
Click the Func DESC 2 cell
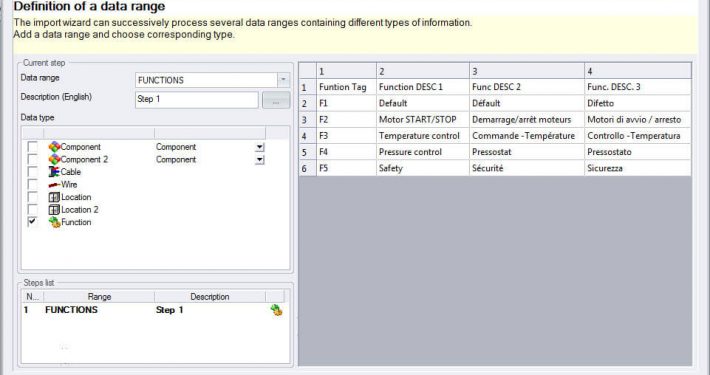(527, 87)
